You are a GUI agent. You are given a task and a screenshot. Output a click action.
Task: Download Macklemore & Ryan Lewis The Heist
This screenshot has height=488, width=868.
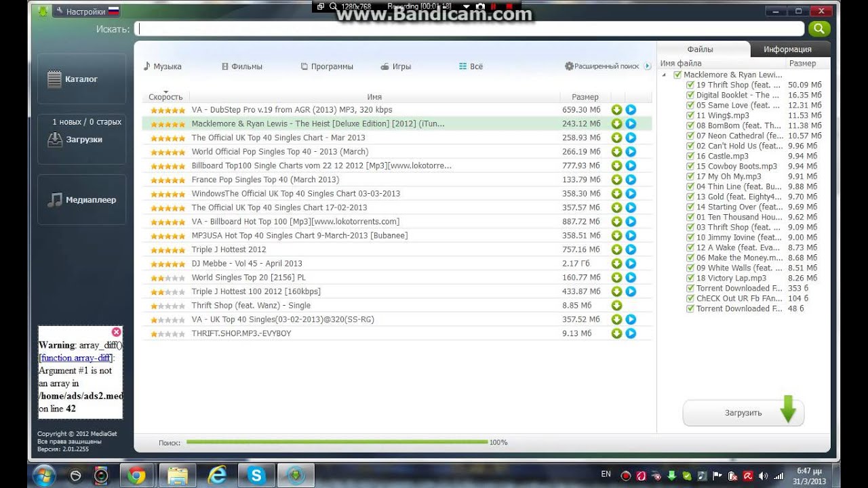(616, 123)
